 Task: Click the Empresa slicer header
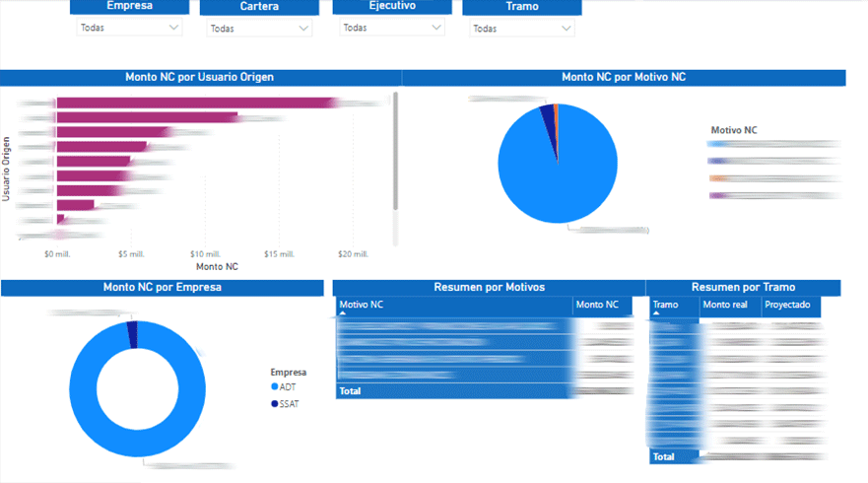pyautogui.click(x=129, y=6)
